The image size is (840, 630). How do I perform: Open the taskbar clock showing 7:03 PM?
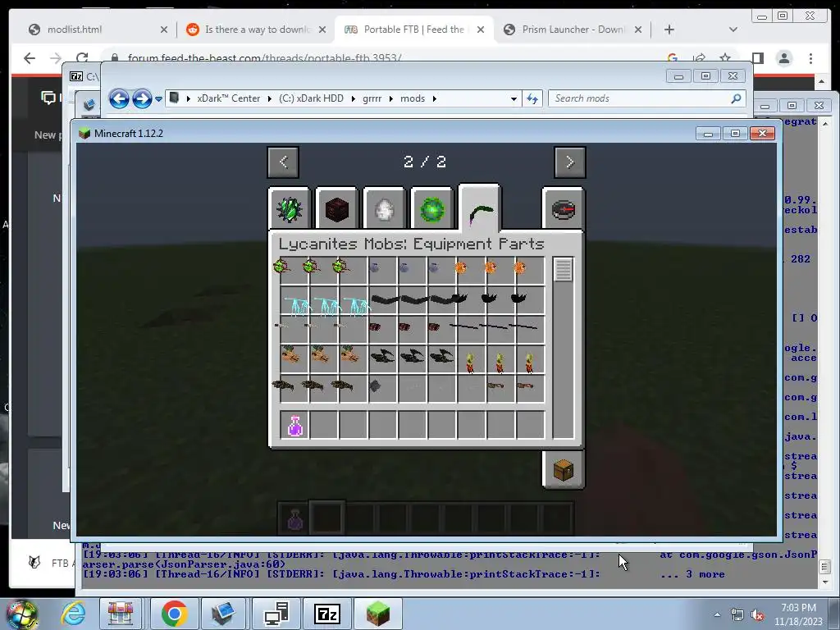(x=798, y=614)
